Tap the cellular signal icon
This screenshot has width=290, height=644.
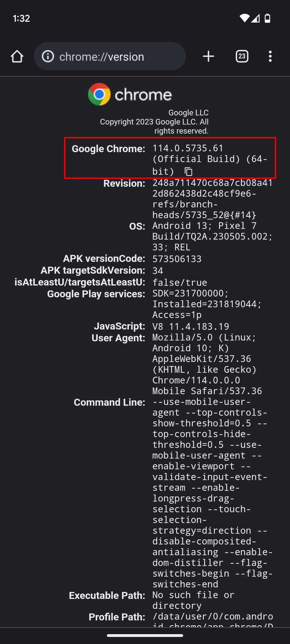point(256,18)
